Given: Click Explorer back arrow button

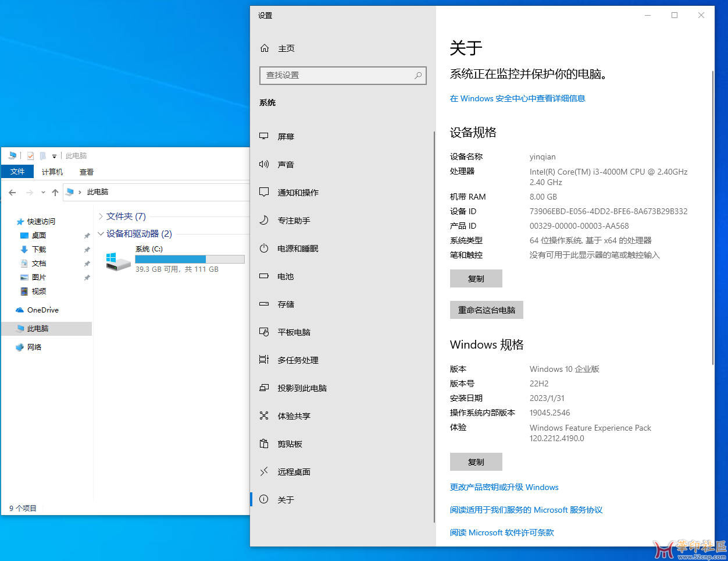Looking at the screenshot, I should [13, 192].
